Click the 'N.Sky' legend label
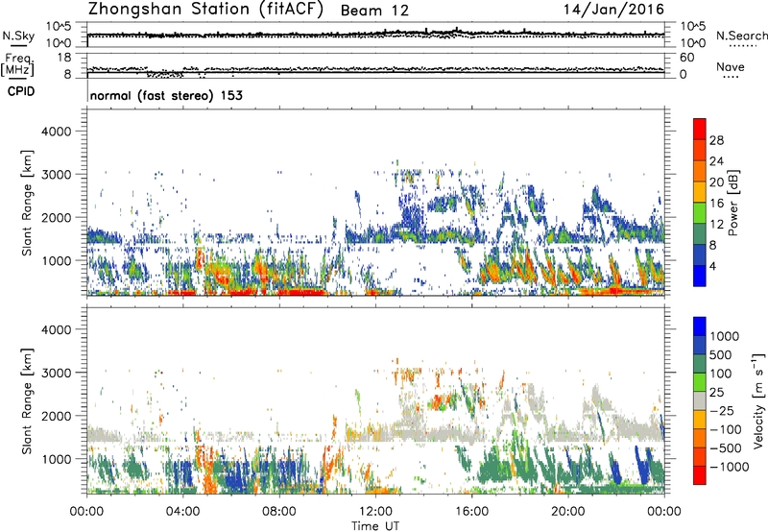 (x=18, y=36)
